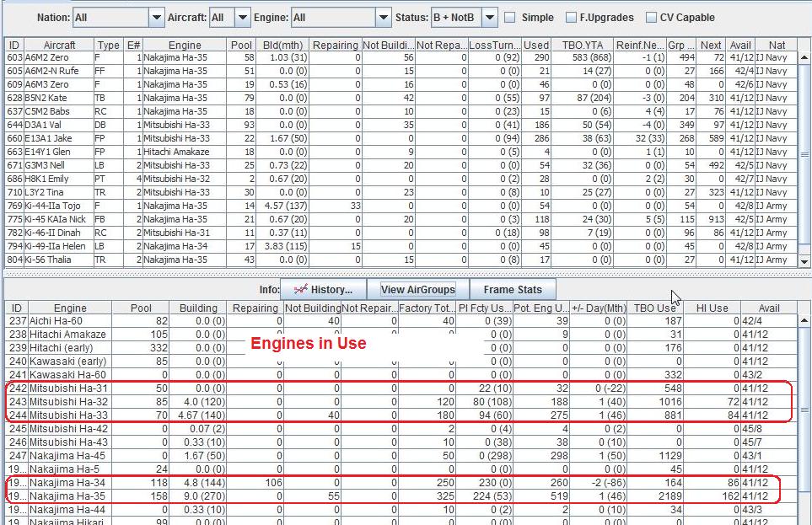Select the Mitsubishi Ha-43 engine row
The height and width of the screenshot is (525, 812).
(401, 442)
